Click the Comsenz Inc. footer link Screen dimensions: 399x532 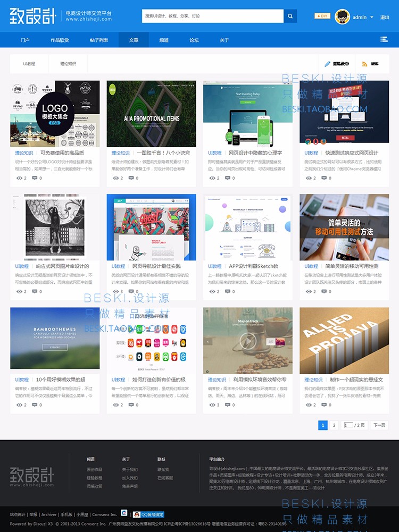(x=105, y=514)
